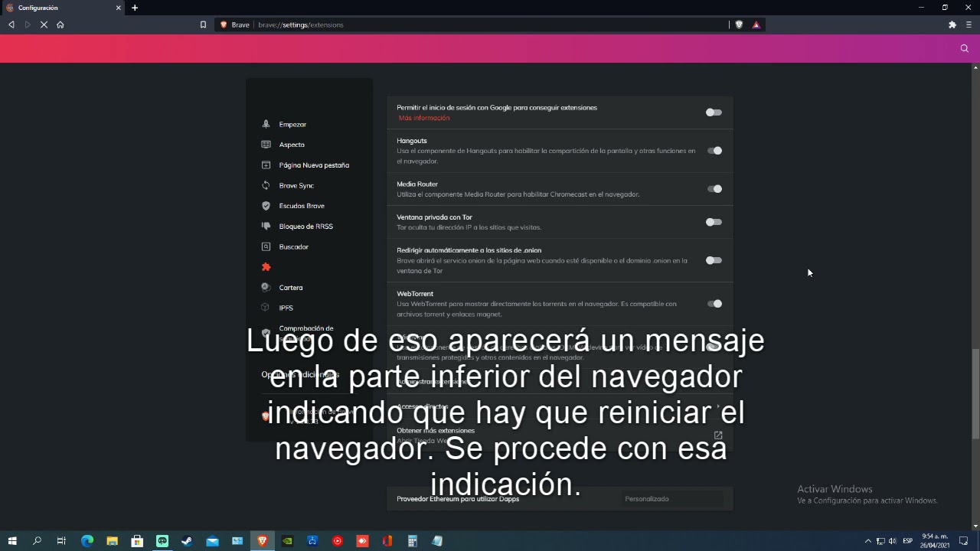Screen dimensions: 980x551
Task: Toggle the Hangouts component switch
Action: click(714, 151)
